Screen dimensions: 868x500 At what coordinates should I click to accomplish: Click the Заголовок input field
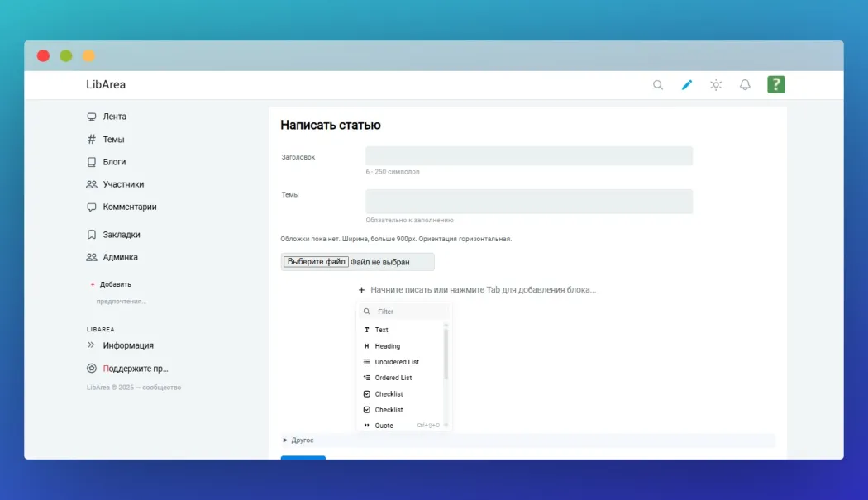[x=529, y=156]
